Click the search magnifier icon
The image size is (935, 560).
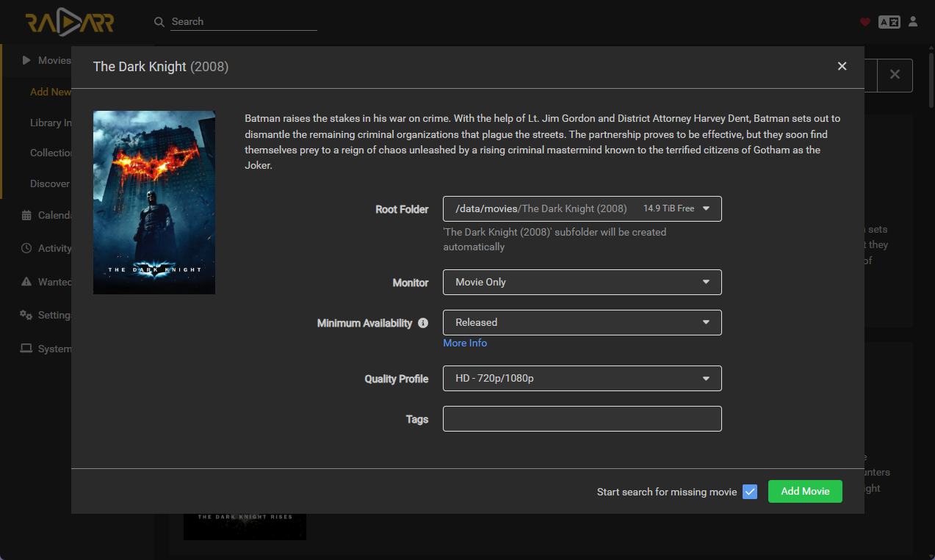(159, 22)
